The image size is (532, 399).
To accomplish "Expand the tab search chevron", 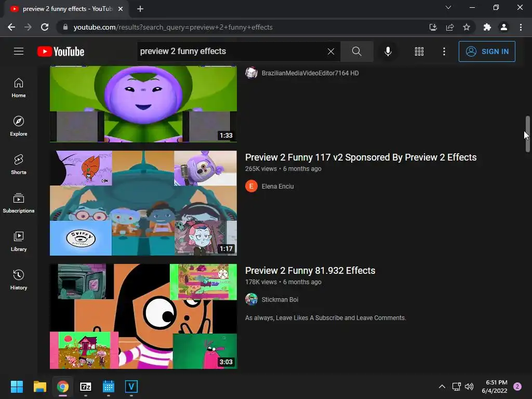I will pos(448,7).
